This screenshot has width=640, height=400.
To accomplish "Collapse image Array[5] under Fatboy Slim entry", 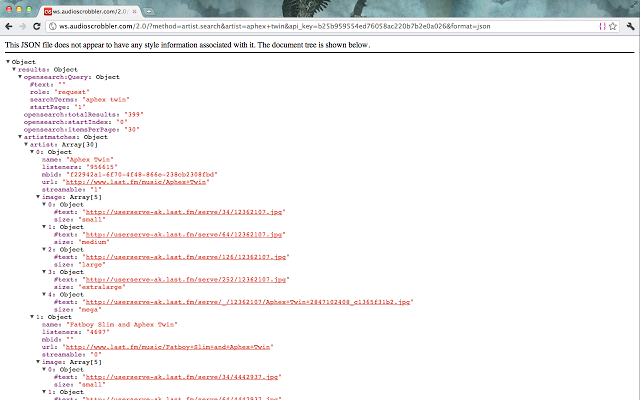I will tap(38, 362).
